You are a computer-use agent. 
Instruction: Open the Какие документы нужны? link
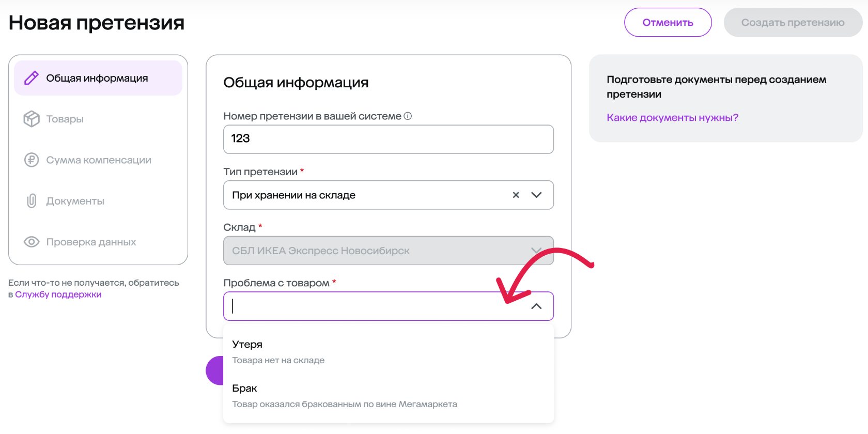[x=672, y=117]
